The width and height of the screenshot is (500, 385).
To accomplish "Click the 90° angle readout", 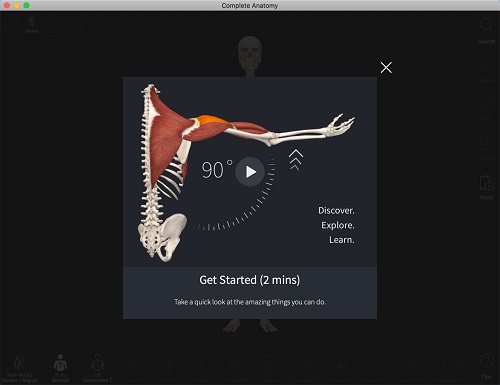I will [x=217, y=170].
